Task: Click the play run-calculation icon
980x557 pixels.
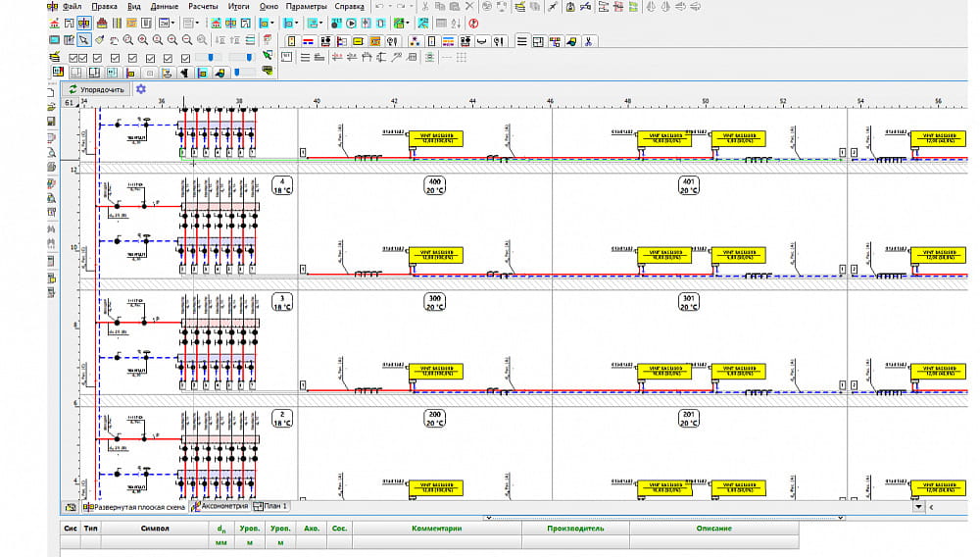Action: tap(351, 23)
